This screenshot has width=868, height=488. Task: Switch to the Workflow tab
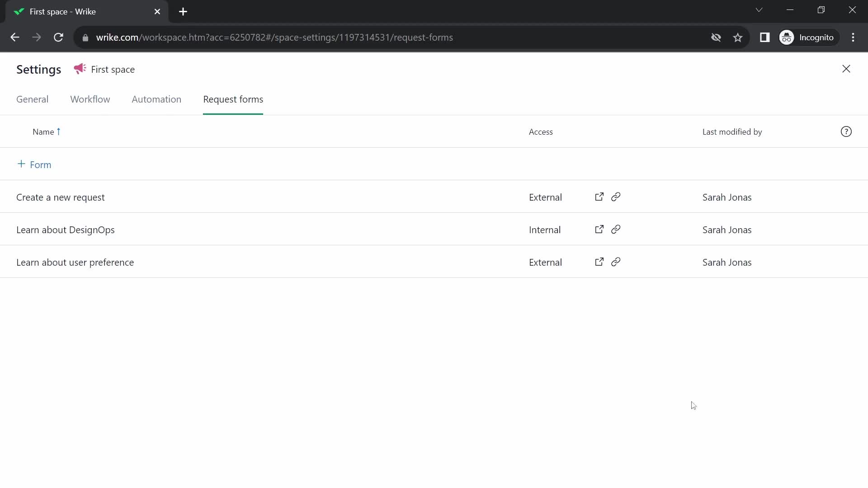click(90, 99)
